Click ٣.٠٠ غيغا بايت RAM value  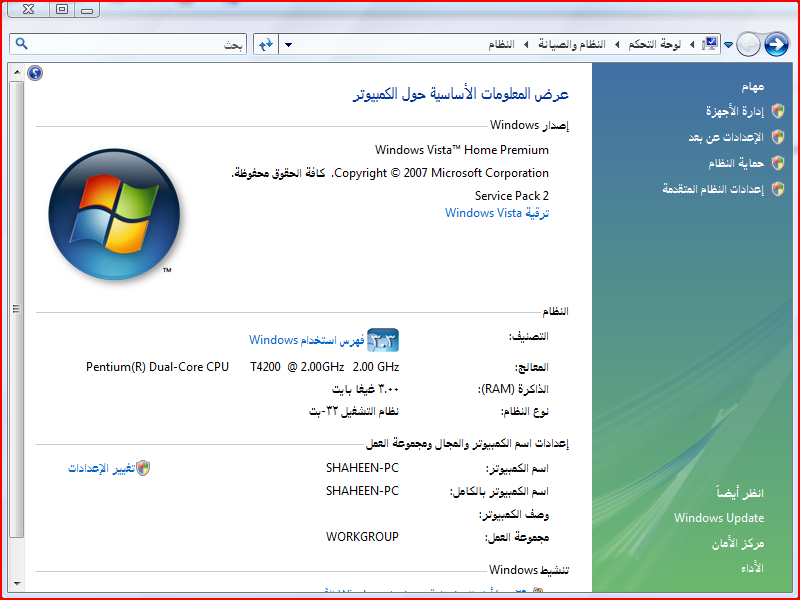365,389
